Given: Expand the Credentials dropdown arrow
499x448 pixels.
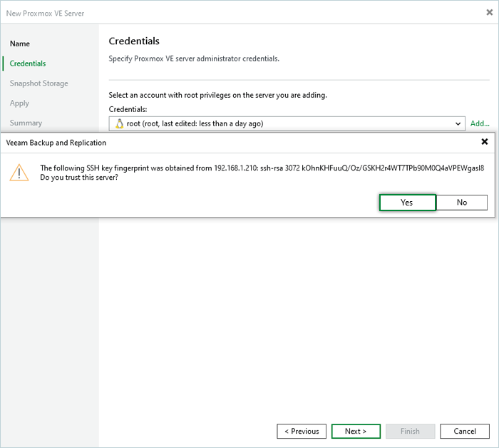Looking at the screenshot, I should click(x=458, y=123).
